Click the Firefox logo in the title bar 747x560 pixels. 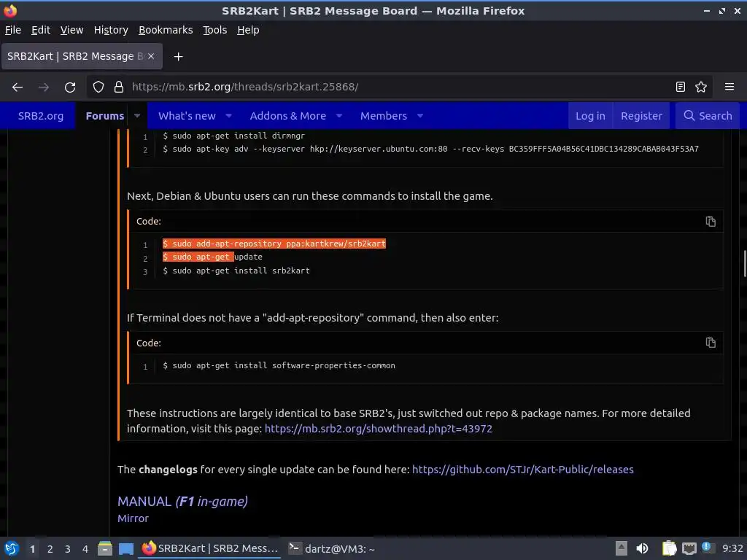10,10
